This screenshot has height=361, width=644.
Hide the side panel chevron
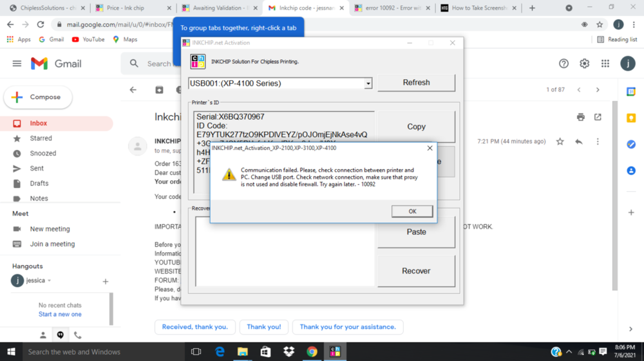coord(631,329)
